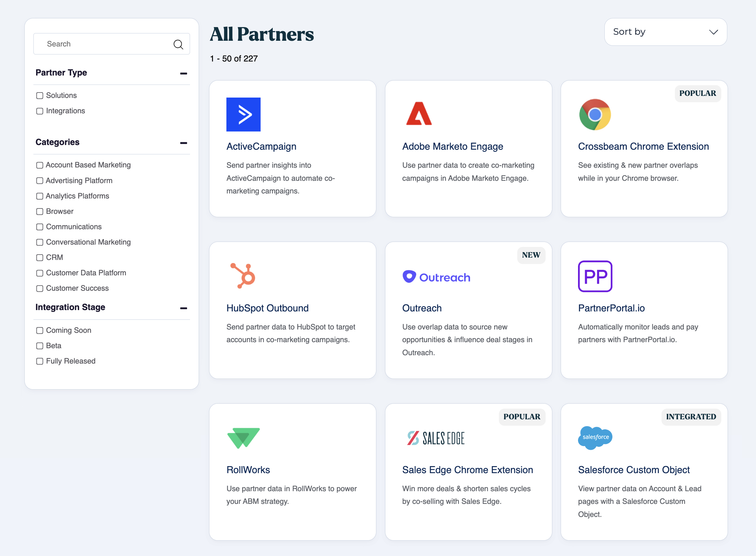Collapse the Partner Type section
Viewport: 756px width, 556px height.
tap(184, 73)
